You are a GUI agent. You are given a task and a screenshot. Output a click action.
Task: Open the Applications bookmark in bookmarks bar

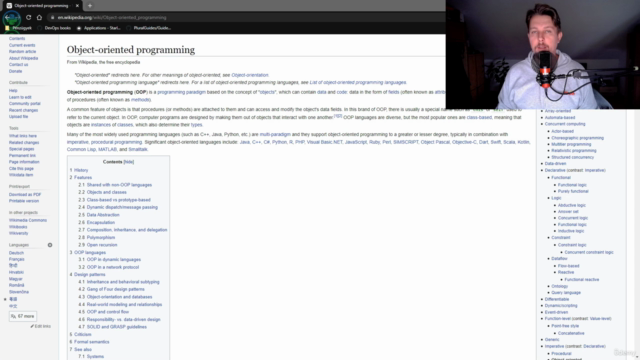[98, 28]
